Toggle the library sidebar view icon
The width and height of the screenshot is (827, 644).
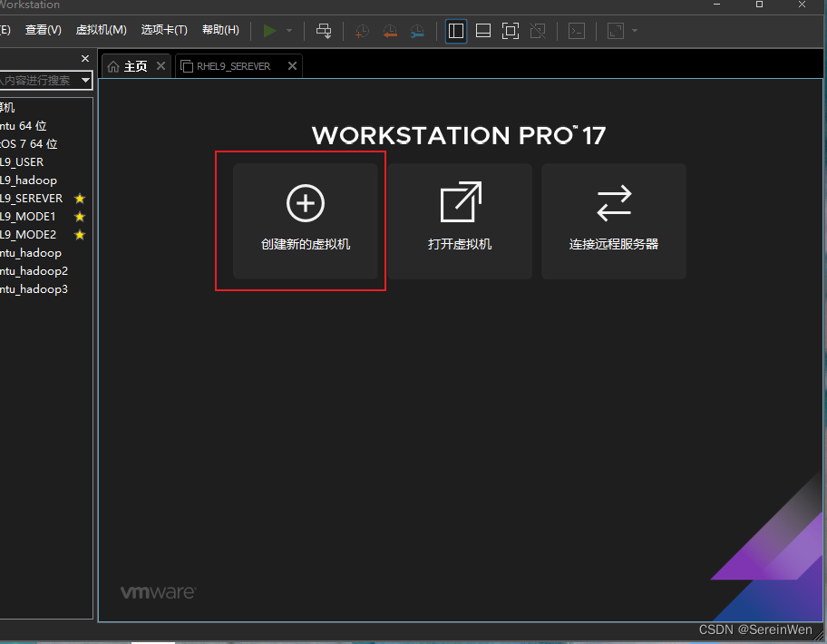click(x=456, y=31)
